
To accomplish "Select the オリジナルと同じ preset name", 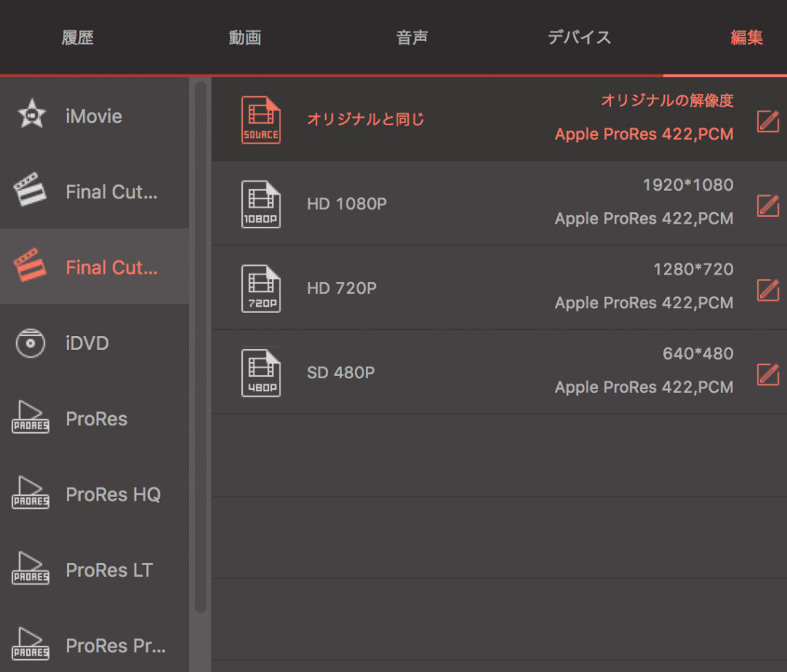I will point(365,119).
